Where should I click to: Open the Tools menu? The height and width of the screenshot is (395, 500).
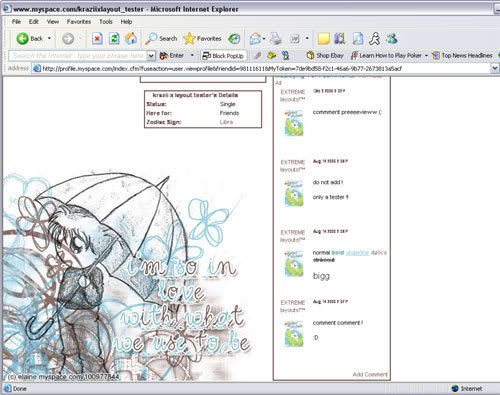106,22
